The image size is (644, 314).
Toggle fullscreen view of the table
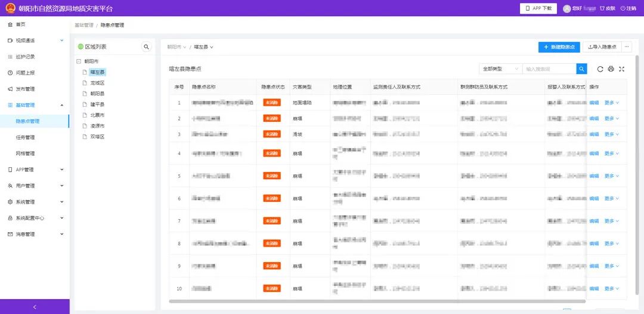click(x=621, y=69)
